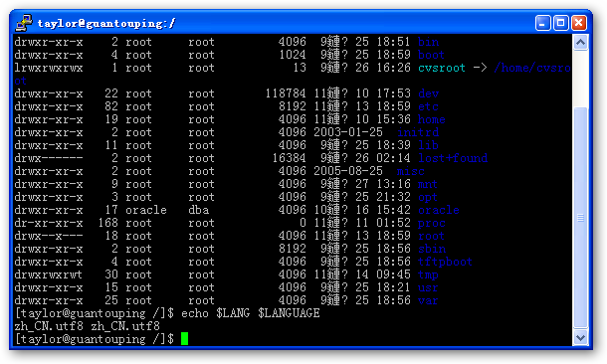607x364 pixels.
Task: Click the green terminal cursor
Action: click(185, 338)
